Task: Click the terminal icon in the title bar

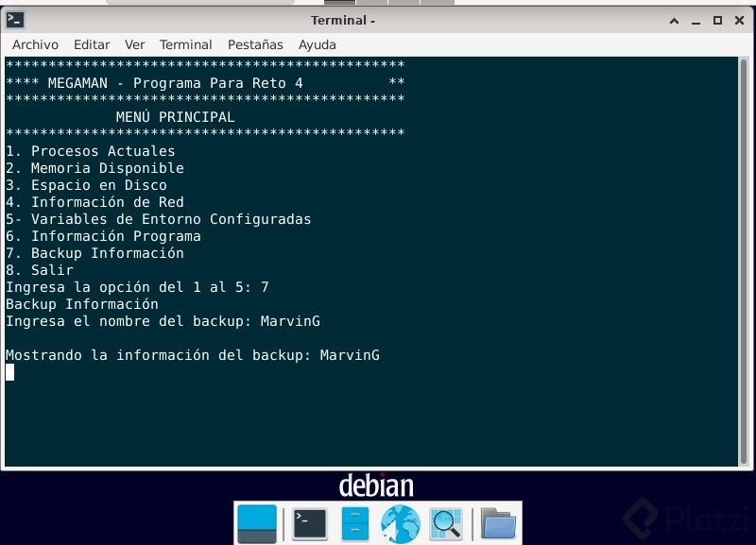Action: 15,20
